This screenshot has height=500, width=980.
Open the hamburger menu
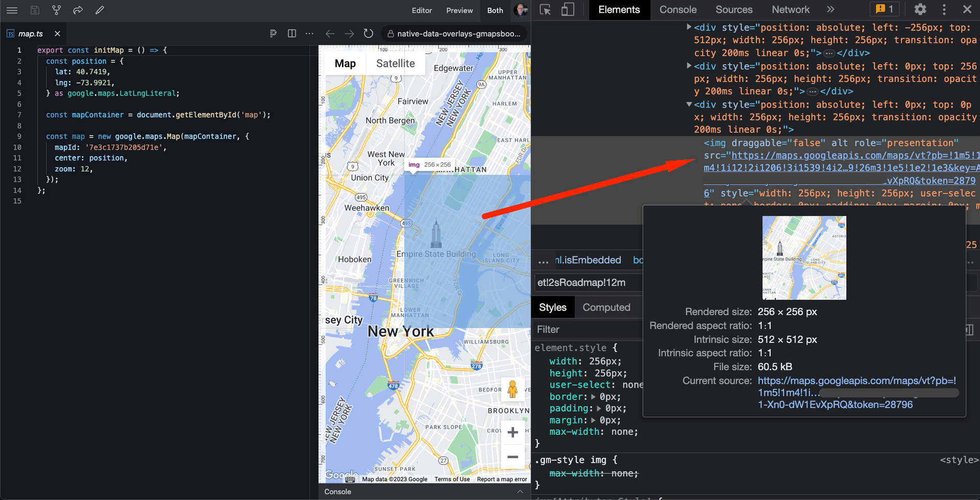coord(12,10)
